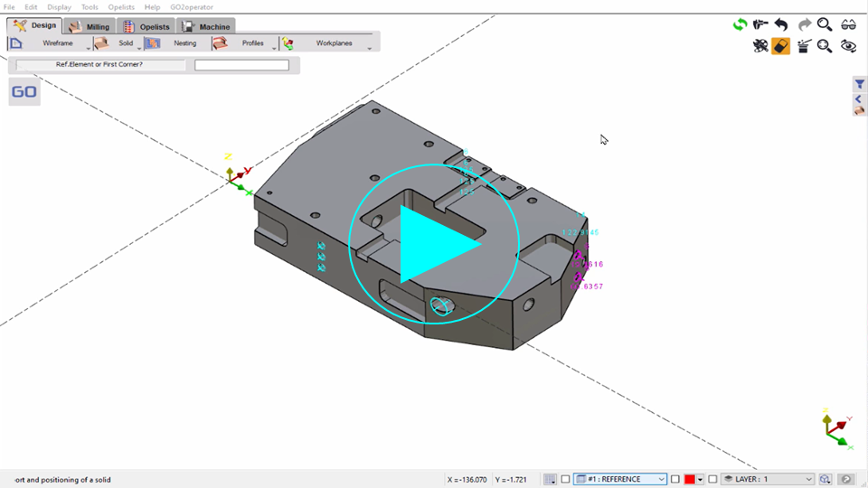Toggle the rotating eye visibility icon
868x488 pixels.
848,46
